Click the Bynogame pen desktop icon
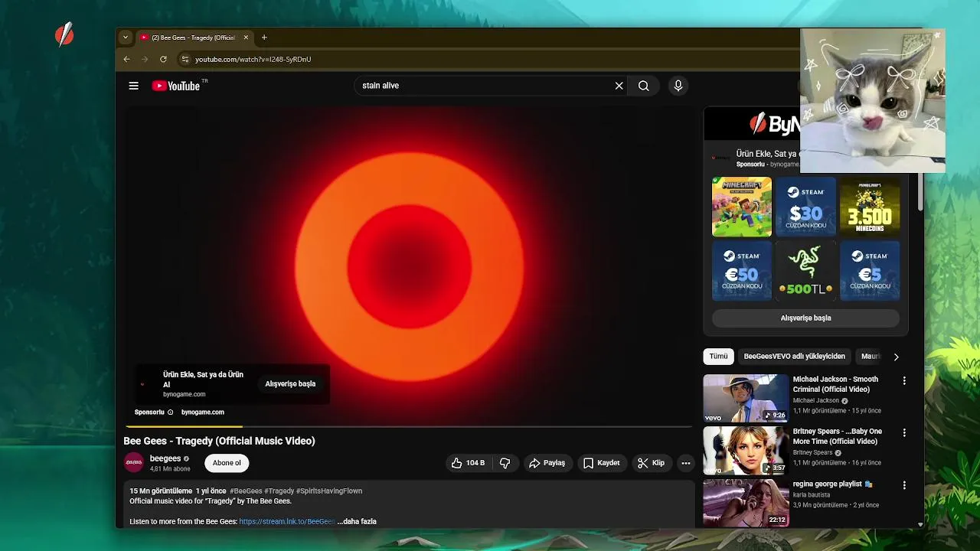Screen dimensions: 980x551 [x=64, y=34]
